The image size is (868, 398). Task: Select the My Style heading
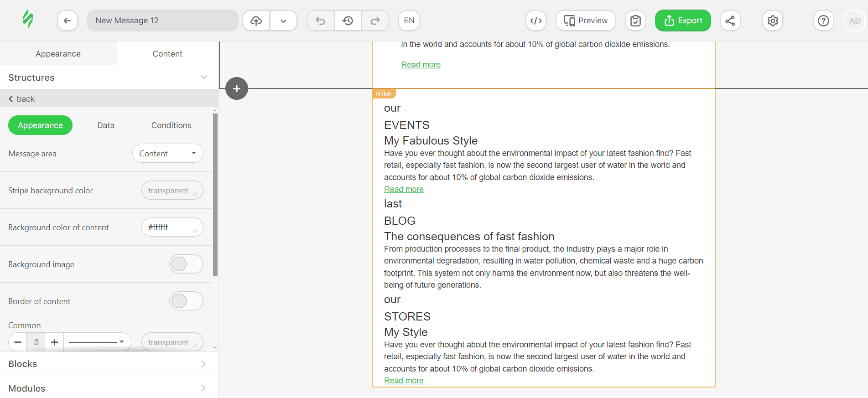(x=406, y=332)
